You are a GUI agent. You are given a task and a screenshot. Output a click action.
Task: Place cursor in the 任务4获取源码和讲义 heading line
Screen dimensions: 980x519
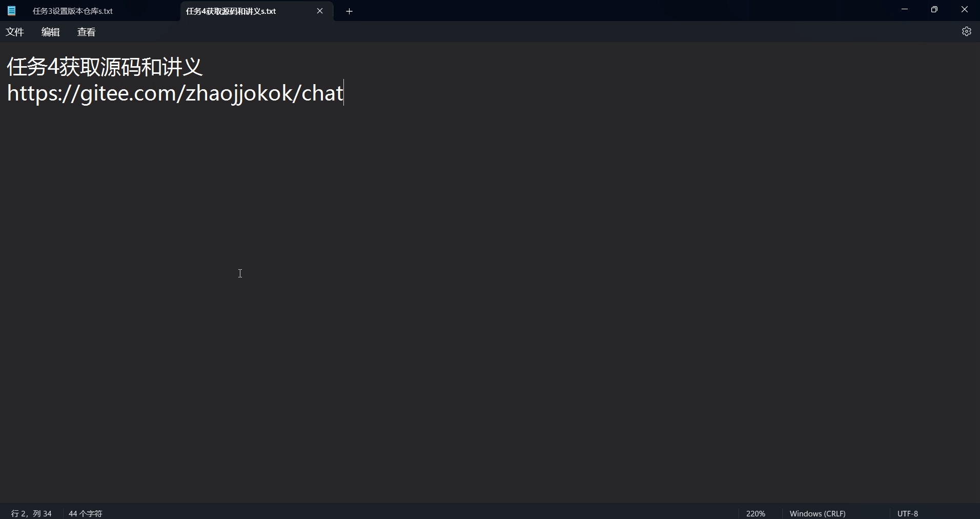105,67
